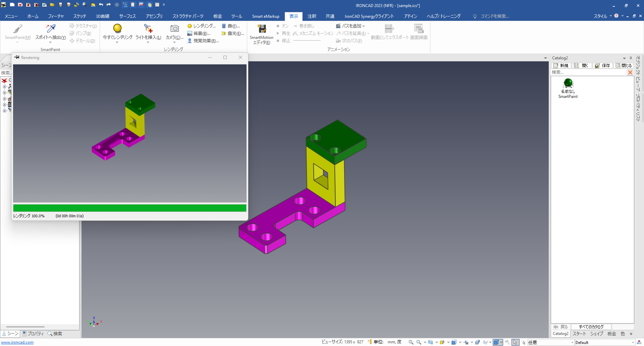Click the green rendering progress bar
644x346 pixels.
click(129, 208)
